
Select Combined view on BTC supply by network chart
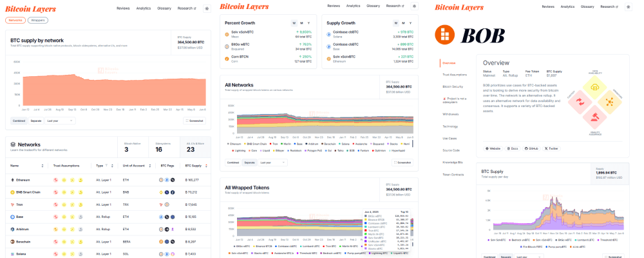pyautogui.click(x=19, y=121)
